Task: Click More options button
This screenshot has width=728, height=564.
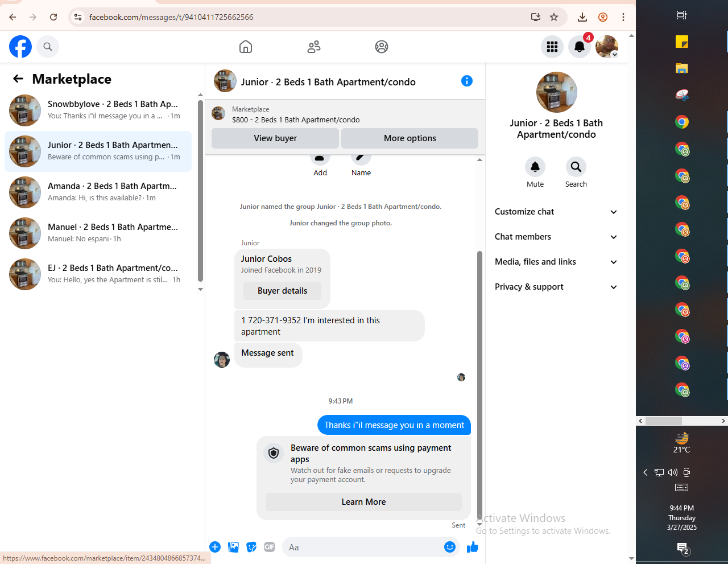Action: 409,138
